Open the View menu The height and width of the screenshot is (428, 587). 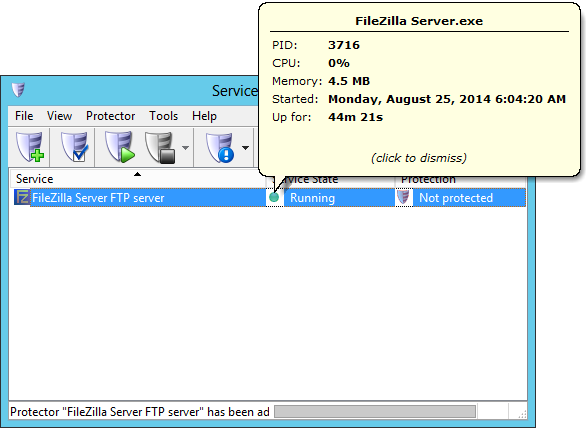point(59,116)
